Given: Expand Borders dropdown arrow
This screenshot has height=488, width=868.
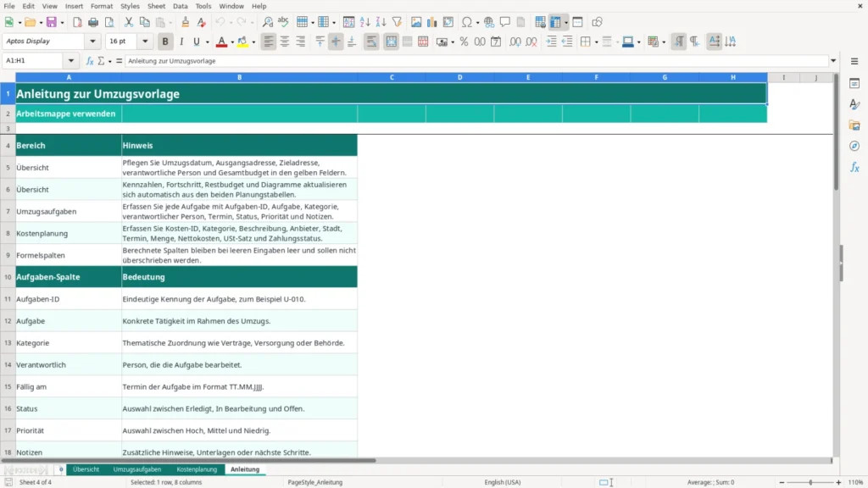Looking at the screenshot, I should (596, 42).
